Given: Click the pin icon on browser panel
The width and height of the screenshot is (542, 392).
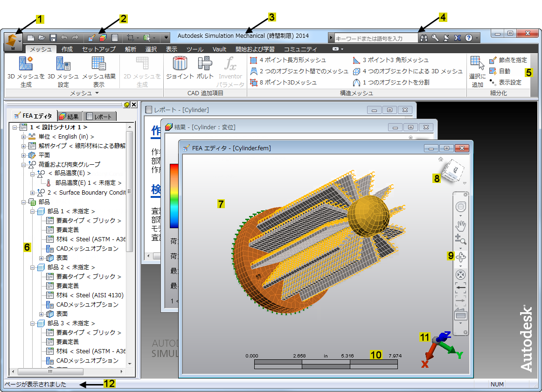Looking at the screenshot, I should 127,105.
